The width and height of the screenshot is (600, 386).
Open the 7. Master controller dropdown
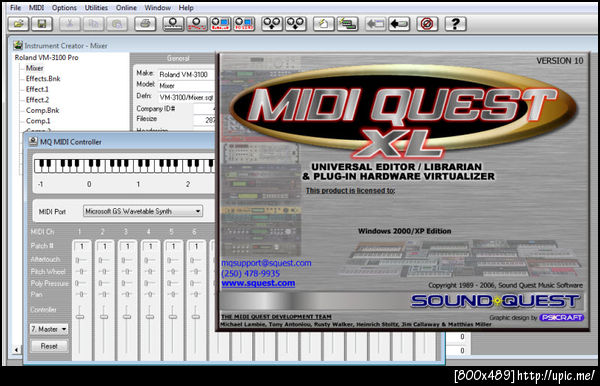click(x=49, y=329)
